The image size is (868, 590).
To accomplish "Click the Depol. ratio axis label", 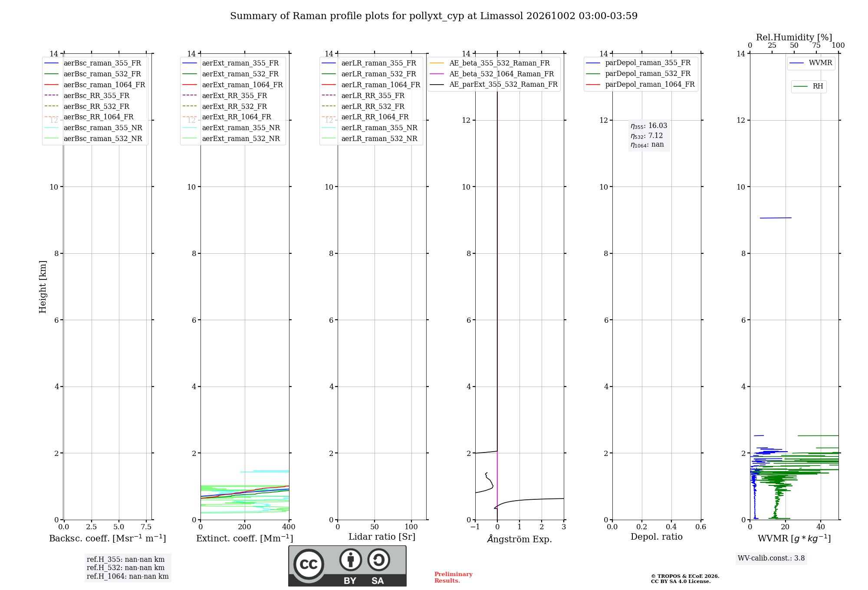I will pyautogui.click(x=657, y=537).
